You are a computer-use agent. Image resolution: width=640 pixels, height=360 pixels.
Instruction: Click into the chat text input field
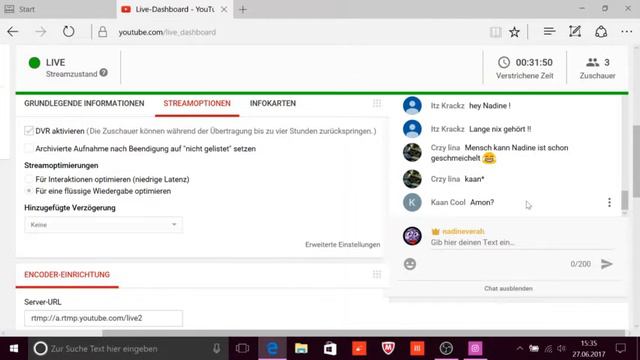coord(522,242)
